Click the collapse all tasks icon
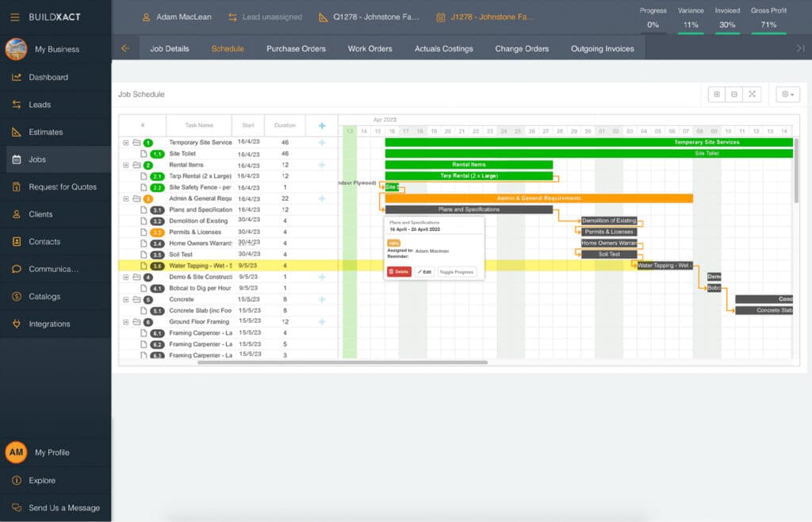 [734, 94]
